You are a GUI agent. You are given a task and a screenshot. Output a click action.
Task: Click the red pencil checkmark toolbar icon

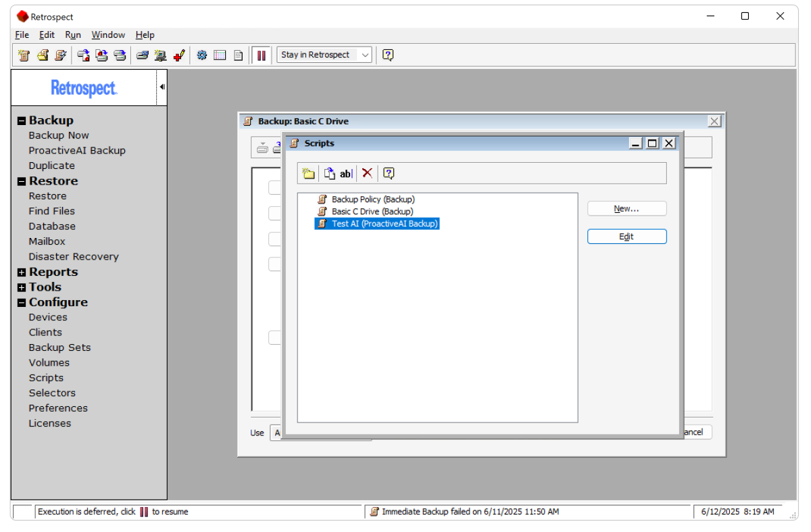pyautogui.click(x=179, y=55)
